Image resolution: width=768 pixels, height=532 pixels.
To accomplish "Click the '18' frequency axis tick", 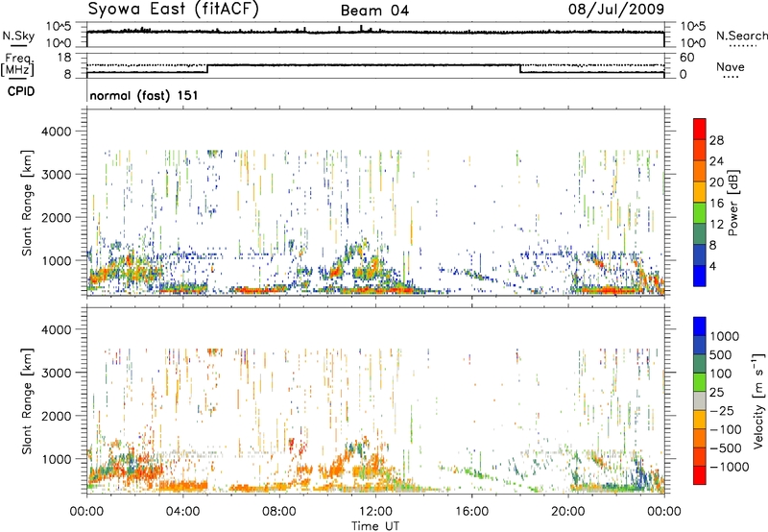I will 64,58.
